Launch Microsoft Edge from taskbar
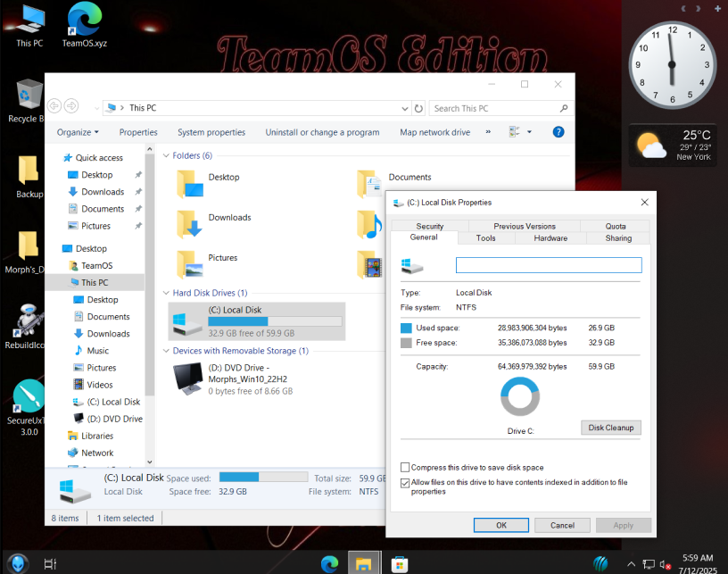Screen dimensions: 728x574 [x=329, y=564]
